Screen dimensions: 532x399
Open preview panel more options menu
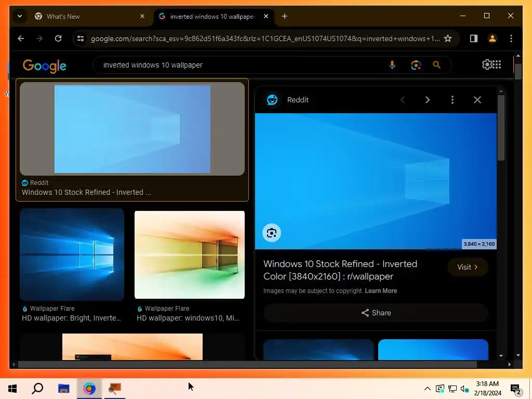tap(453, 100)
